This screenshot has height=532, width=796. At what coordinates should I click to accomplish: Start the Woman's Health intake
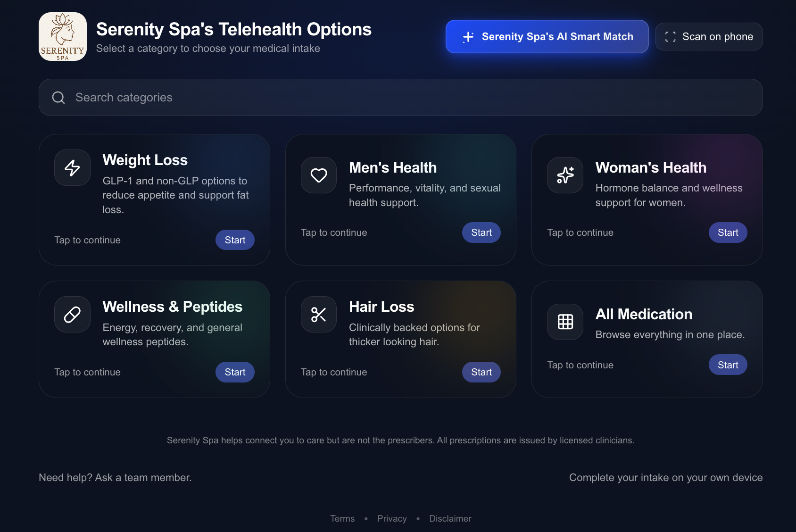click(728, 233)
